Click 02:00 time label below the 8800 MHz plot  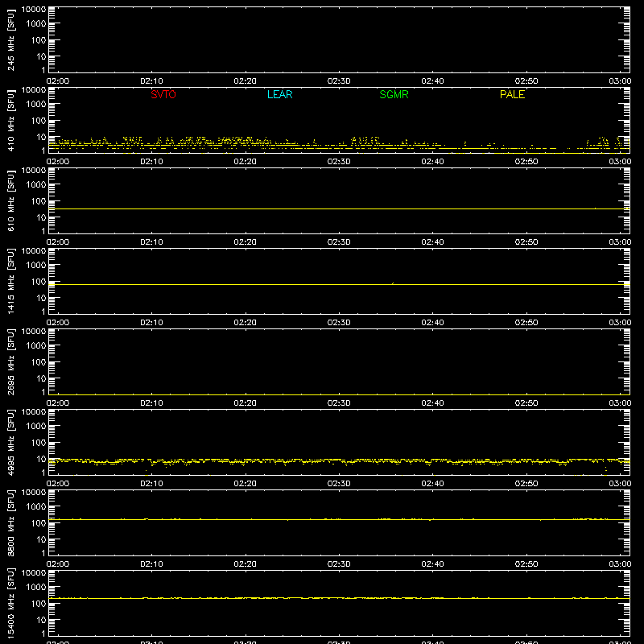(x=58, y=564)
